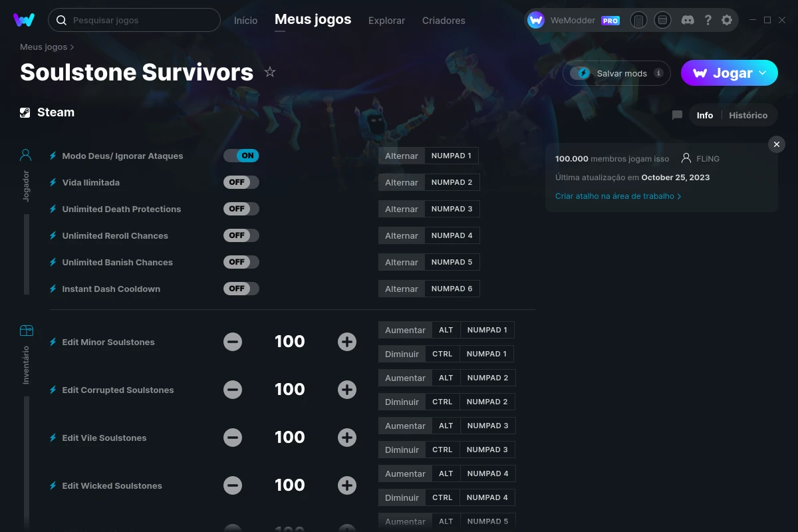Increase Edit Vile Soulstones with plus
Viewport: 798px width, 532px height.
click(347, 438)
